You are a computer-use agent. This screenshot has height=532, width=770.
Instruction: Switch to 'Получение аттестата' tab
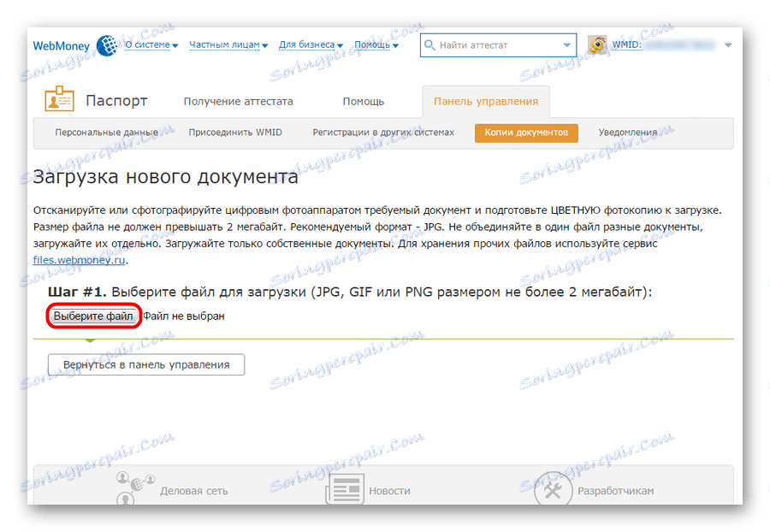pos(238,102)
